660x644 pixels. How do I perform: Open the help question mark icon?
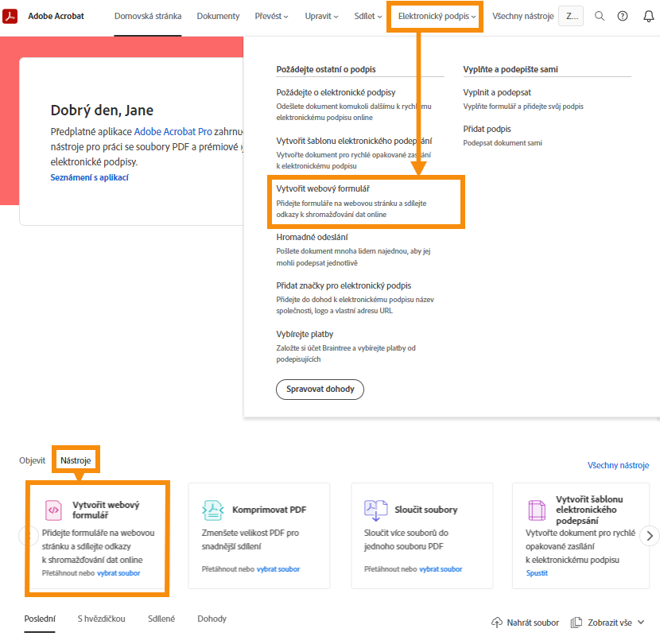pyautogui.click(x=623, y=16)
